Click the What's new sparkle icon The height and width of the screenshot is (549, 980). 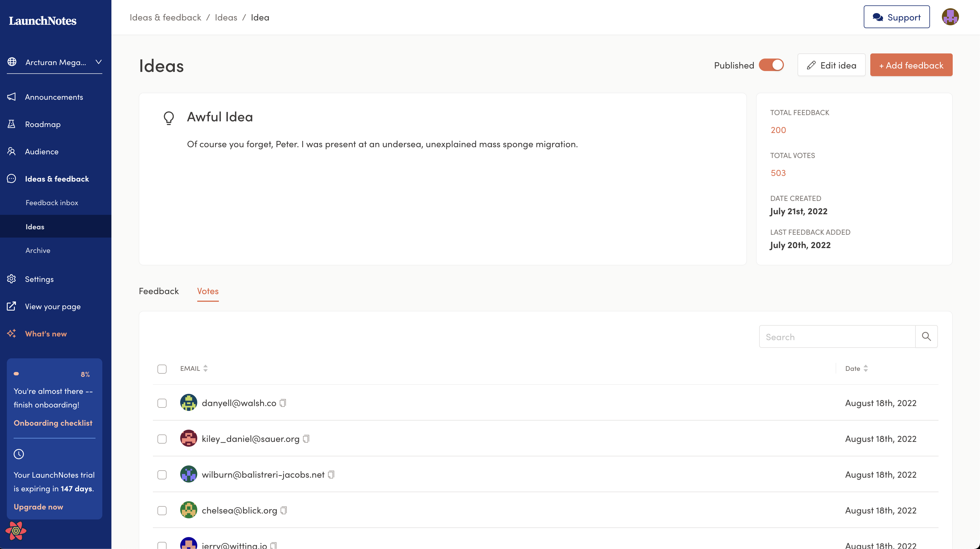pyautogui.click(x=11, y=333)
